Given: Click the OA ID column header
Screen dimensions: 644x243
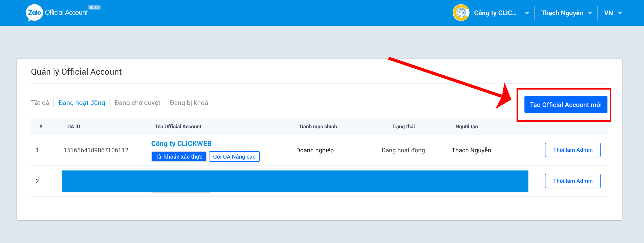Looking at the screenshot, I should (x=74, y=126).
